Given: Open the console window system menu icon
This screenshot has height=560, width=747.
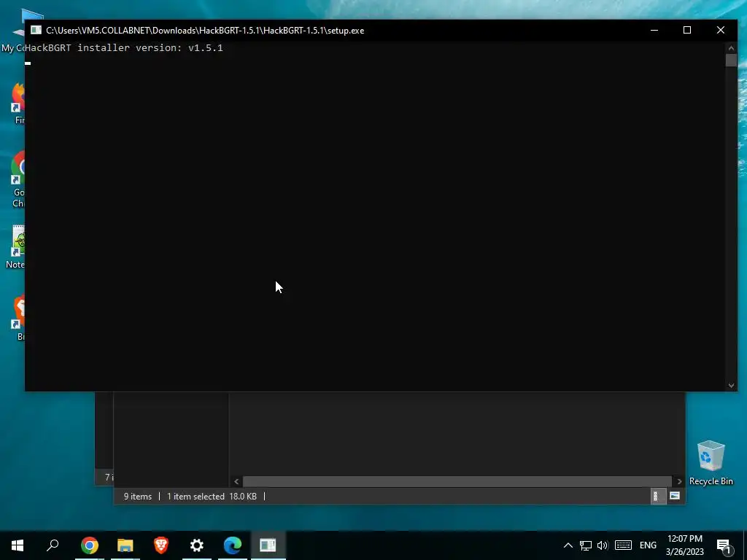Looking at the screenshot, I should pos(36,30).
